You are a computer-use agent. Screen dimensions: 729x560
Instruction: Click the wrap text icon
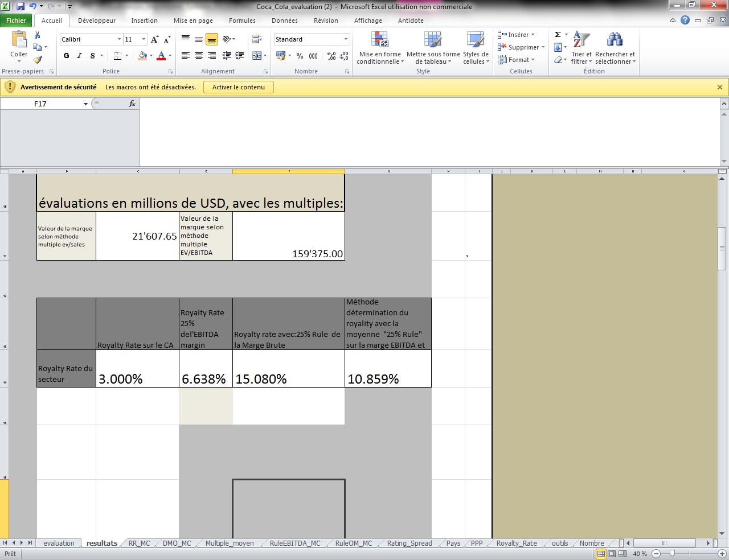pos(256,39)
